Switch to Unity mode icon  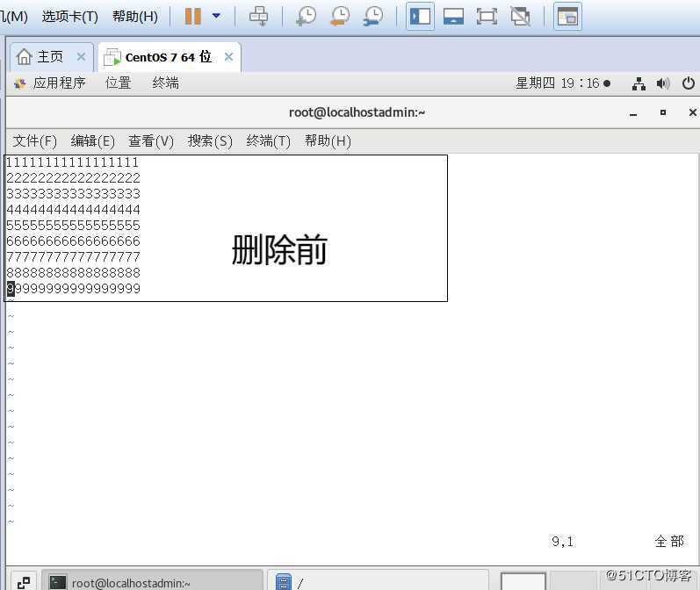point(521,17)
